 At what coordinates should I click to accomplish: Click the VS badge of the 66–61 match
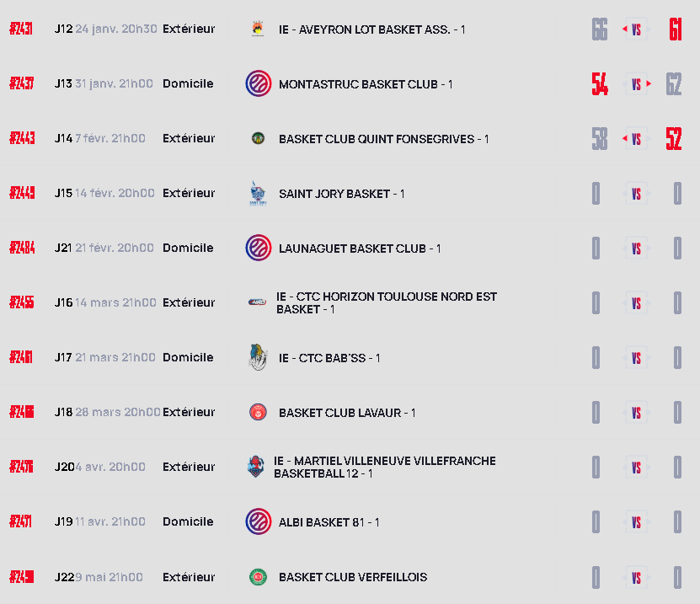(x=637, y=29)
